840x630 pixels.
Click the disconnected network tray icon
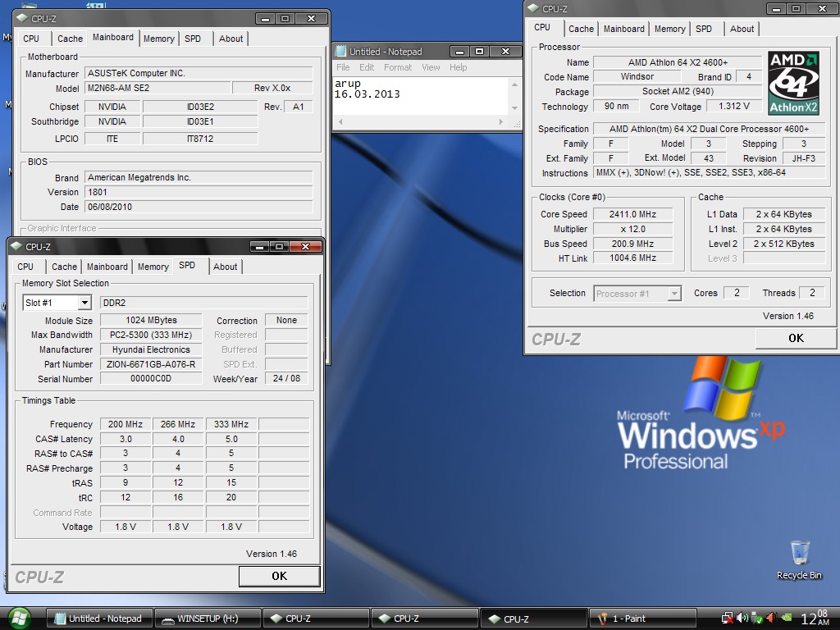click(727, 619)
